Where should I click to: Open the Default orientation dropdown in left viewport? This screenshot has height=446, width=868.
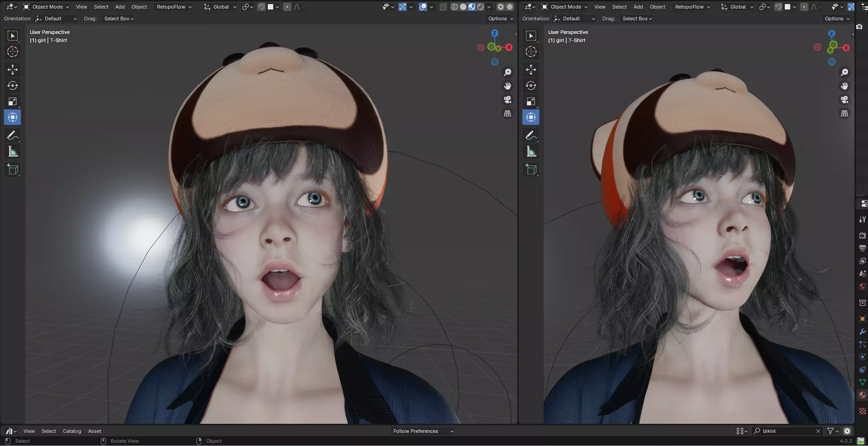point(56,19)
